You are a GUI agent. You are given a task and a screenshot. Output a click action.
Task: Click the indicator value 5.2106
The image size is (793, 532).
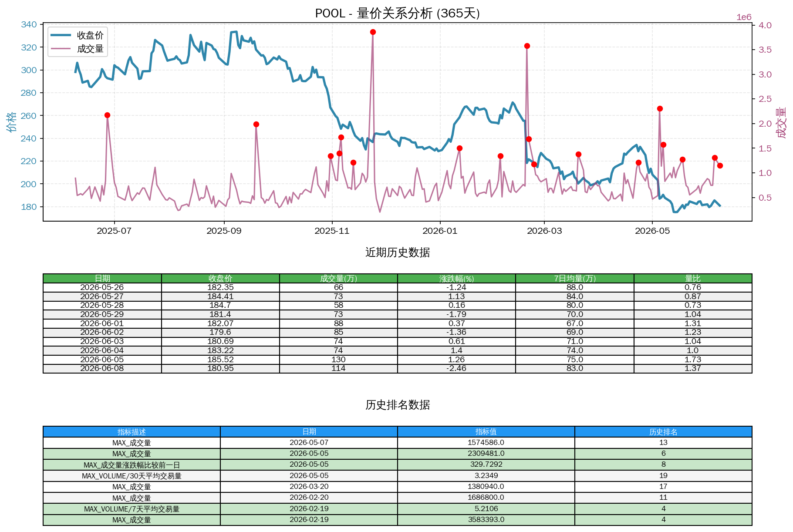486,509
